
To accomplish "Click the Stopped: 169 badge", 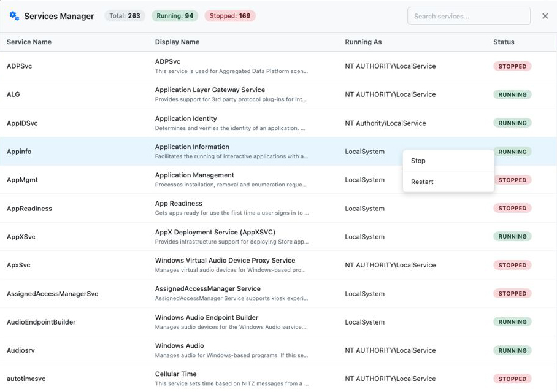I will pos(230,16).
